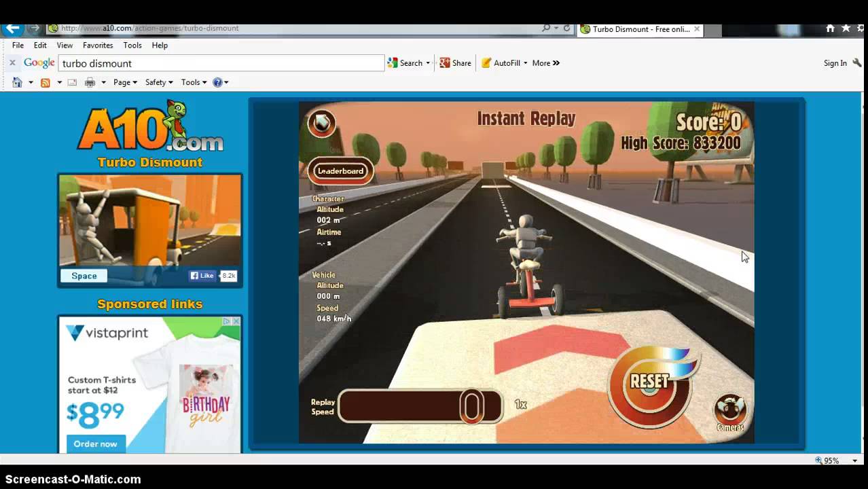This screenshot has width=868, height=489.
Task: Click the game's round back icon
Action: (x=321, y=122)
